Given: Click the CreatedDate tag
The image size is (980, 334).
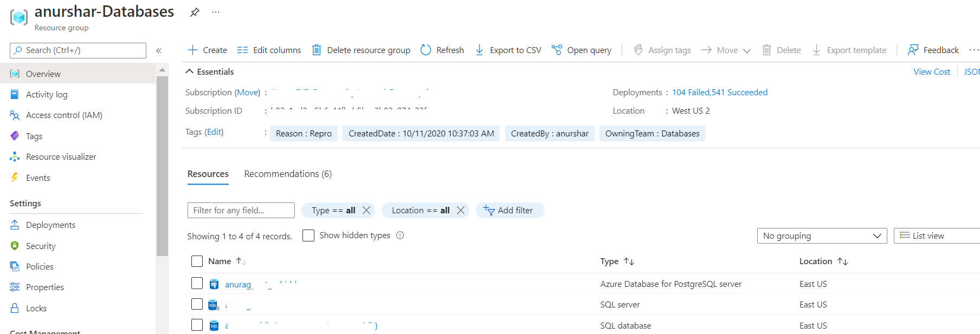Looking at the screenshot, I should 421,134.
